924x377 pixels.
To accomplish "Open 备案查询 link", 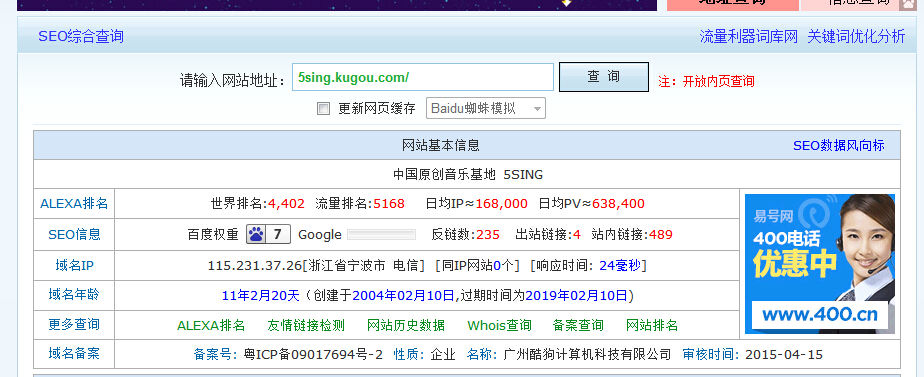I will coord(578,325).
